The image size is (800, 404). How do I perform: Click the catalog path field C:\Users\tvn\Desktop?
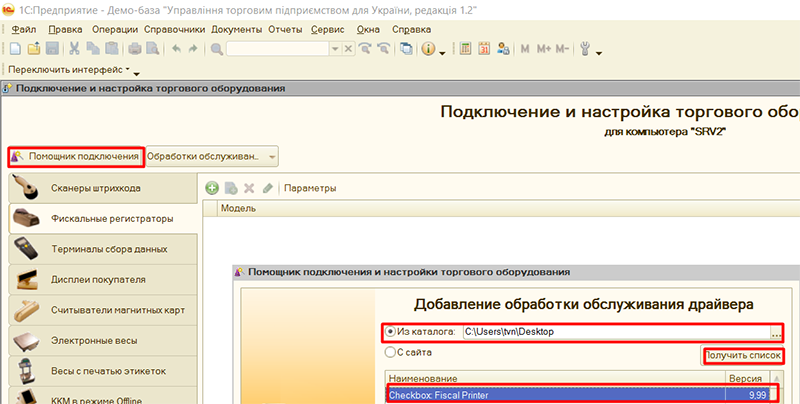[x=616, y=332]
